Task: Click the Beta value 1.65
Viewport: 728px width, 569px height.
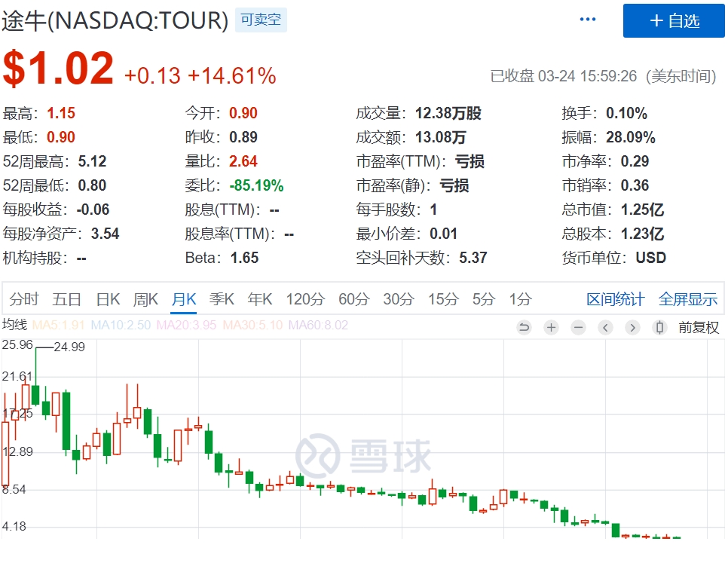Action: coord(244,258)
